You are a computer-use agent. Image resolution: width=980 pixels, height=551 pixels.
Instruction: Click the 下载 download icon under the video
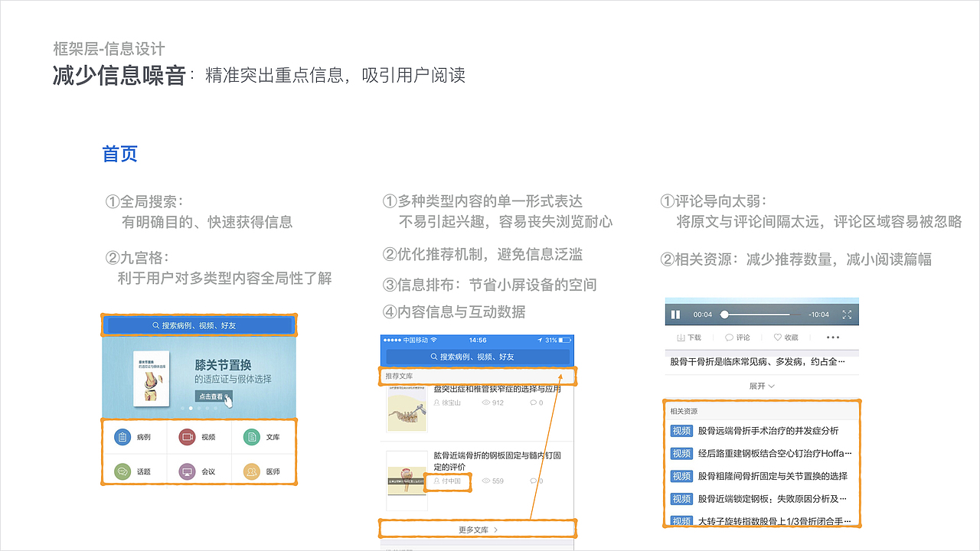(x=681, y=337)
